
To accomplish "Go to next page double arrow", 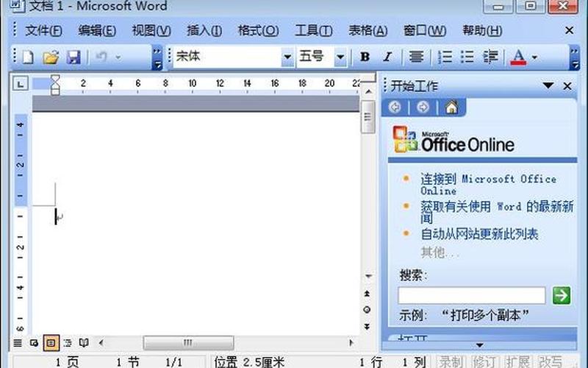I will (x=367, y=327).
